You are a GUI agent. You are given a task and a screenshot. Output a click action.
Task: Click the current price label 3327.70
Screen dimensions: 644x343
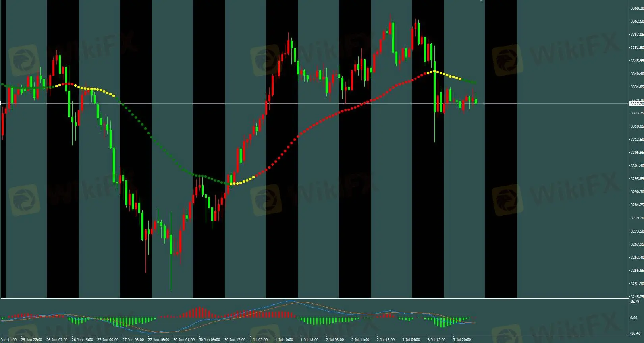click(637, 104)
